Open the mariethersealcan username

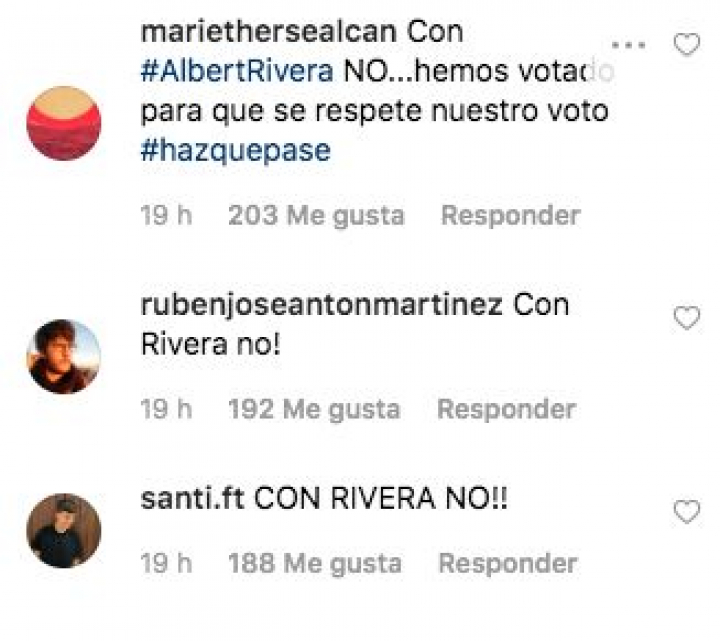(x=269, y=32)
